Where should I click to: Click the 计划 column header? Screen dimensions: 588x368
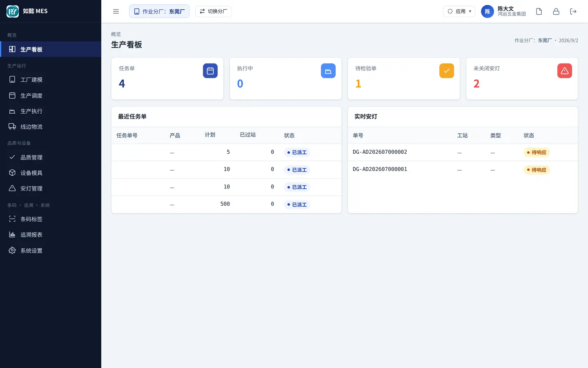click(x=210, y=135)
